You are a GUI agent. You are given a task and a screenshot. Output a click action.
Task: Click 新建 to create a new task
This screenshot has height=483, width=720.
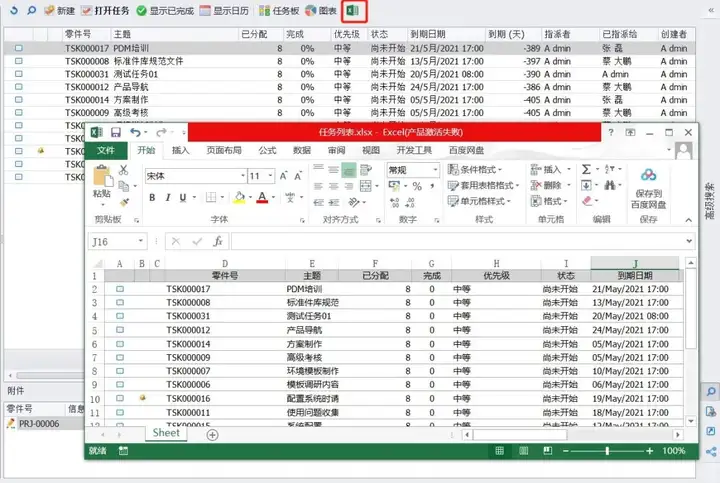pyautogui.click(x=59, y=10)
